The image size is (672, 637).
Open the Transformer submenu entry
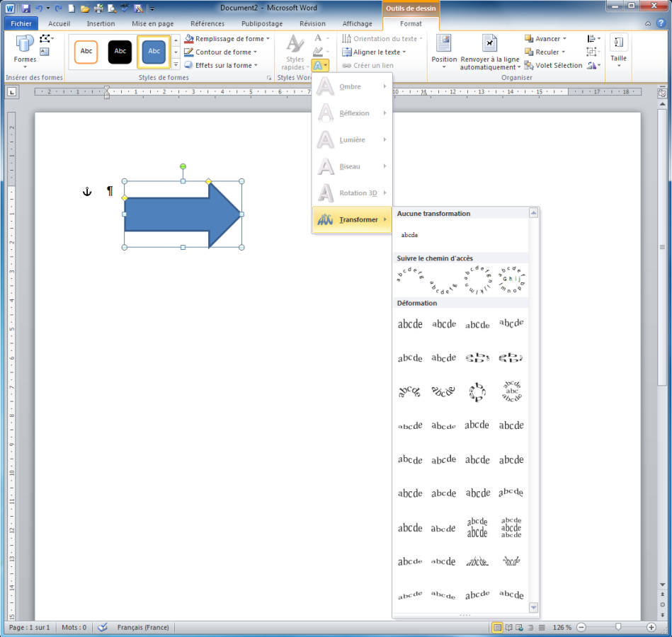[x=352, y=219]
